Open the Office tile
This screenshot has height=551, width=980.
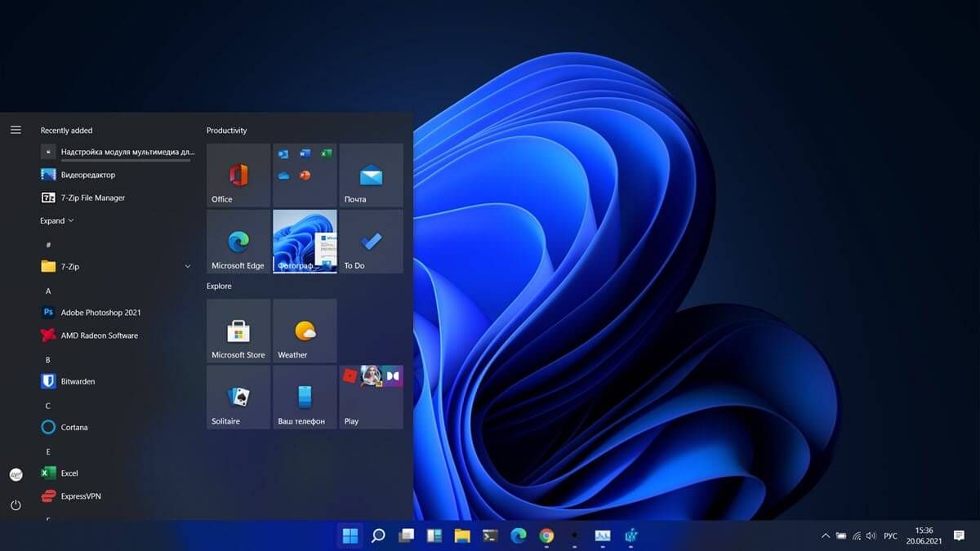[238, 176]
